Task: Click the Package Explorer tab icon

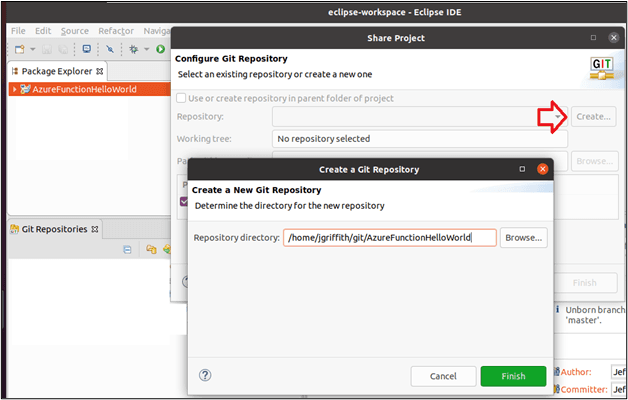Action: (15, 71)
